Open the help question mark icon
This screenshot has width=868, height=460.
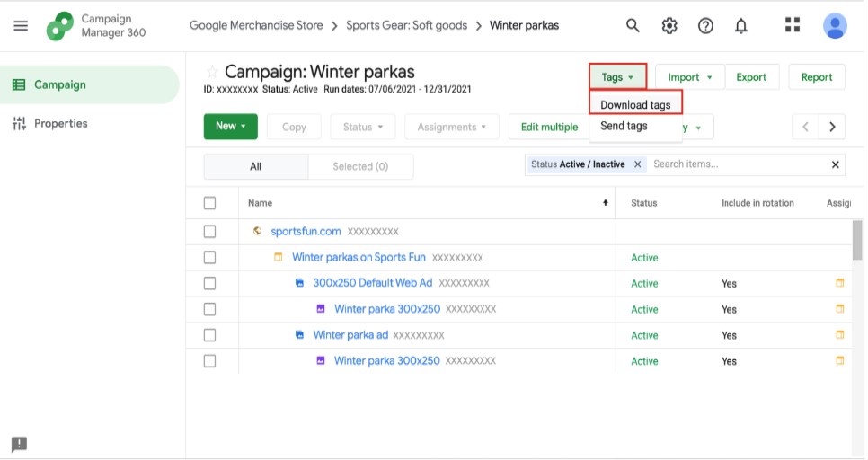(705, 25)
